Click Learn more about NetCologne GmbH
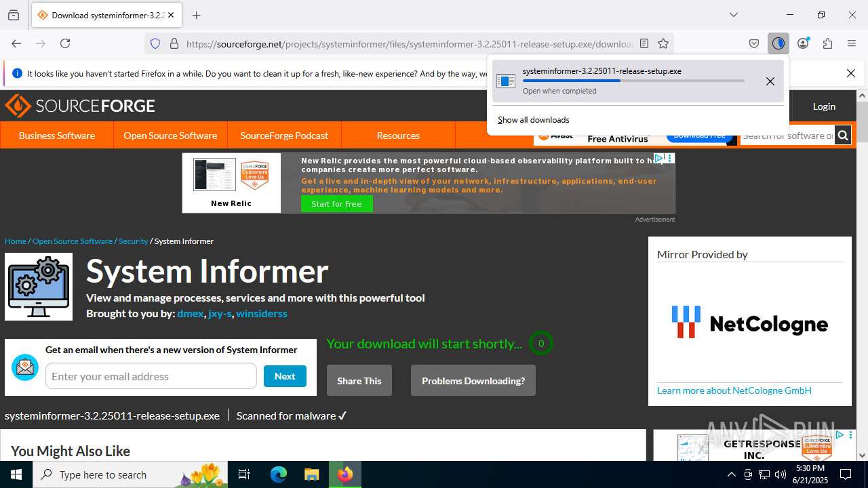Image resolution: width=868 pixels, height=488 pixels. (734, 390)
